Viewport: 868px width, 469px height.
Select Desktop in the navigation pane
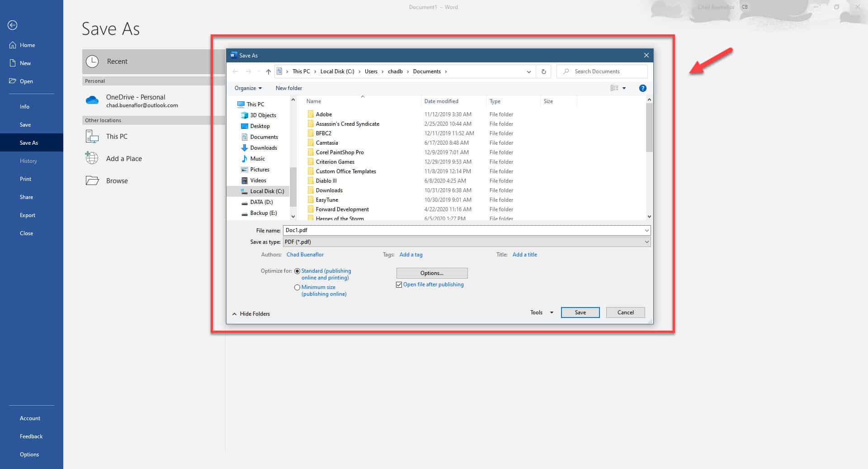[260, 126]
